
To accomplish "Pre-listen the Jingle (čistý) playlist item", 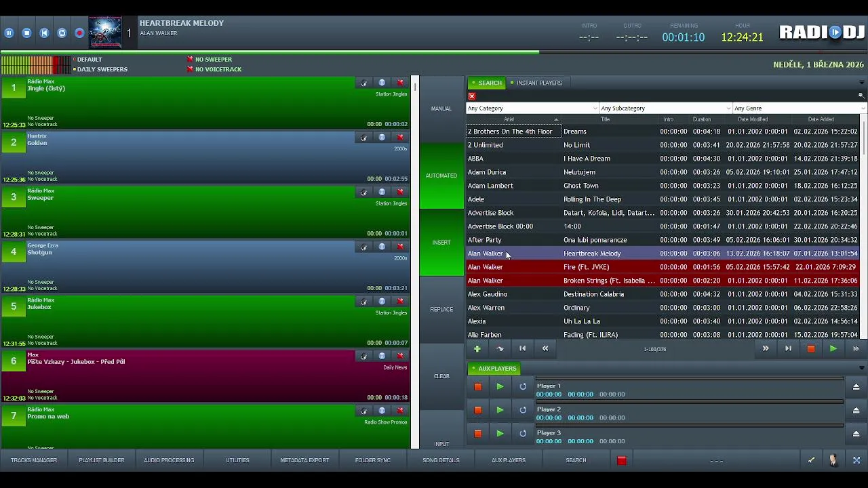I will (364, 83).
